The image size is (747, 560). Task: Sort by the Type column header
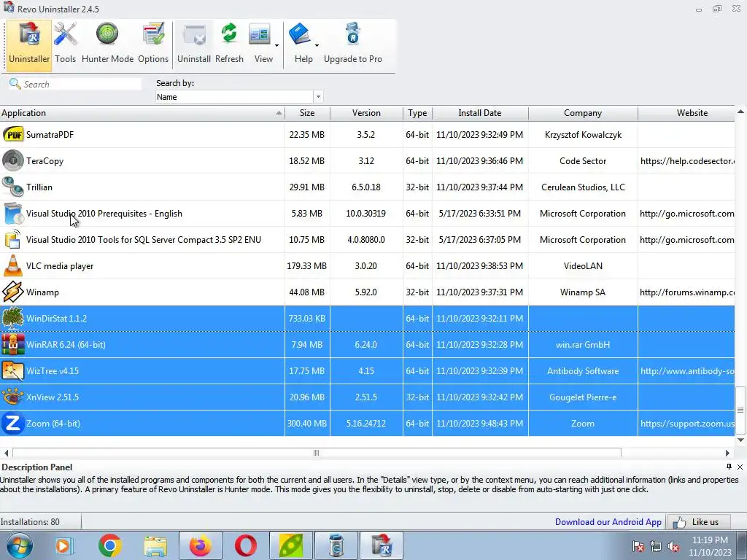[x=417, y=113]
